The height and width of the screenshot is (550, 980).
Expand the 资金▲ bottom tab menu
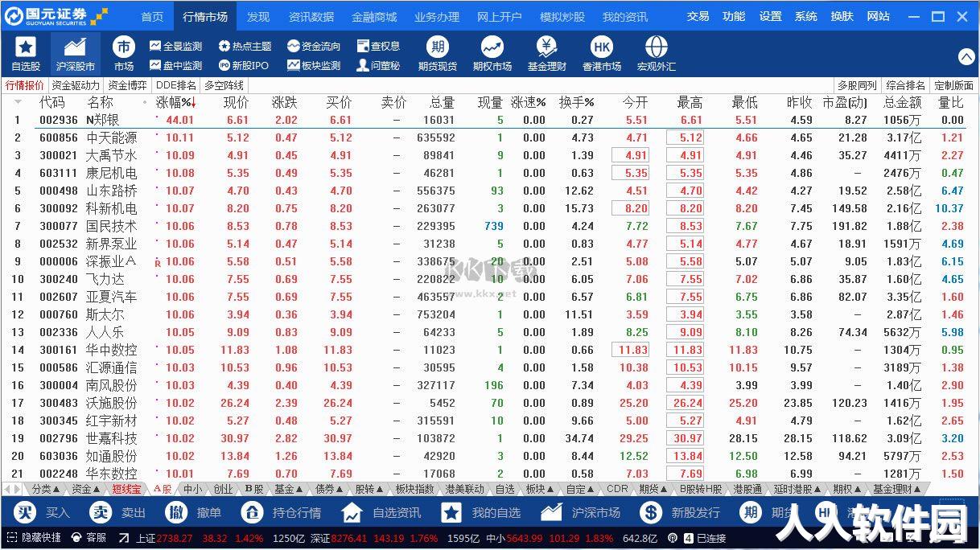pyautogui.click(x=86, y=489)
